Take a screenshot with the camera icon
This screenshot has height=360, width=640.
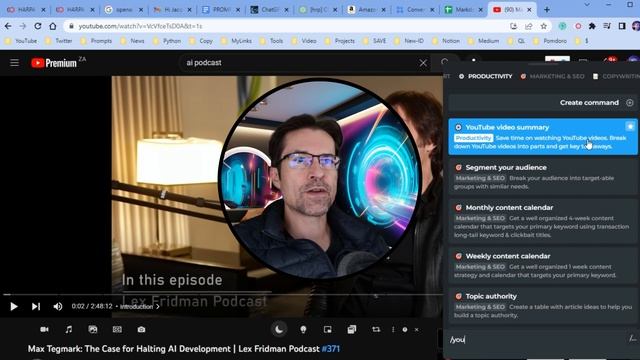(141, 329)
